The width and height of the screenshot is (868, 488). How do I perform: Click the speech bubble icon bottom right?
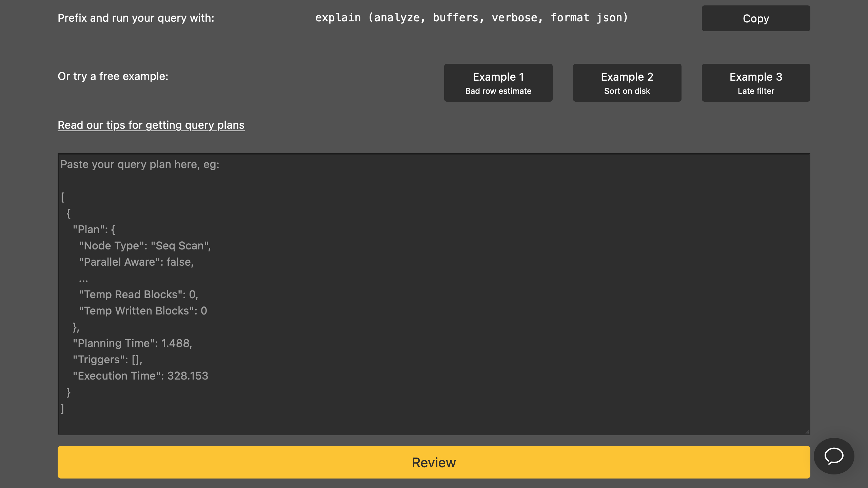[x=834, y=456]
